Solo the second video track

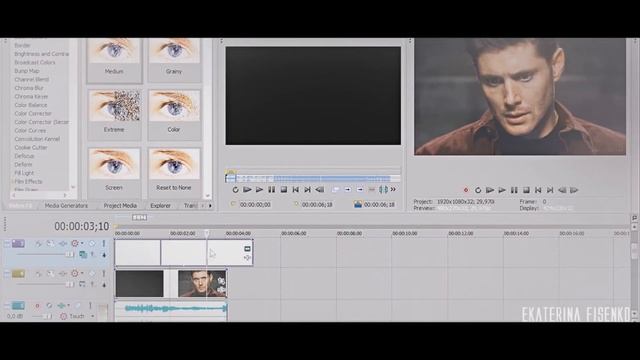104,274
